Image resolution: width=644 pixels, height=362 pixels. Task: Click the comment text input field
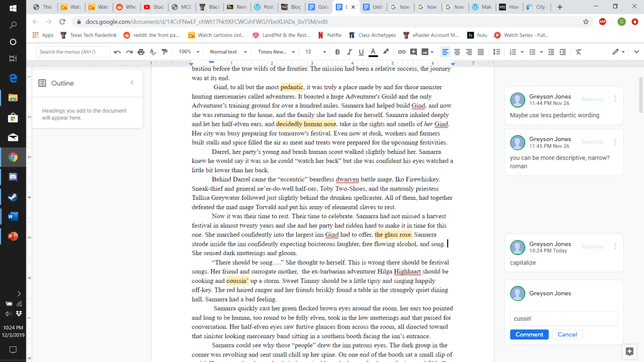[563, 319]
